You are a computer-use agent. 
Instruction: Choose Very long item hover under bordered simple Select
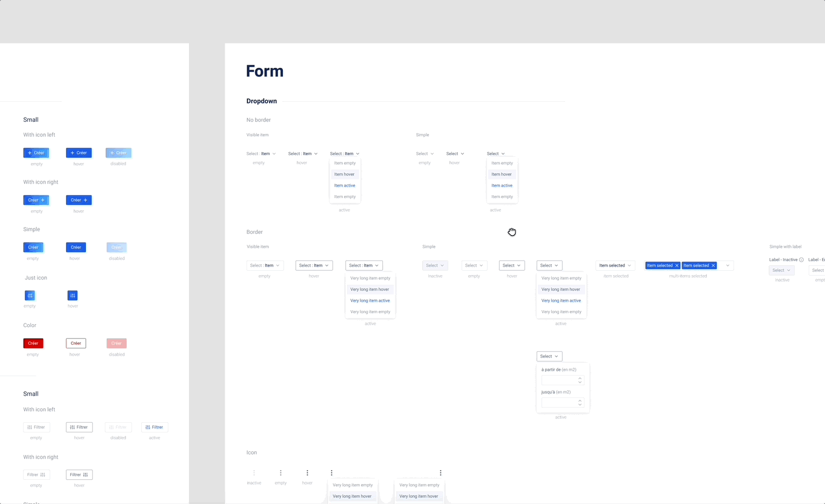pyautogui.click(x=561, y=290)
